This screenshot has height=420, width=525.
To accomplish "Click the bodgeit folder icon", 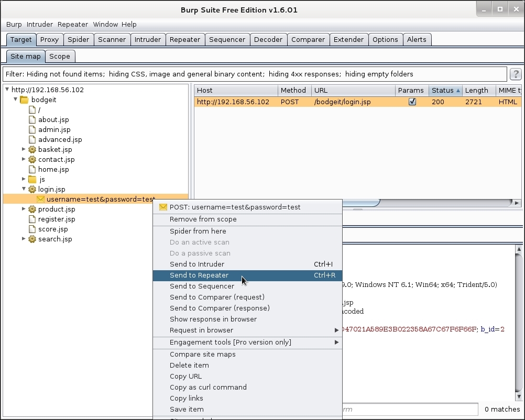I will click(24, 100).
